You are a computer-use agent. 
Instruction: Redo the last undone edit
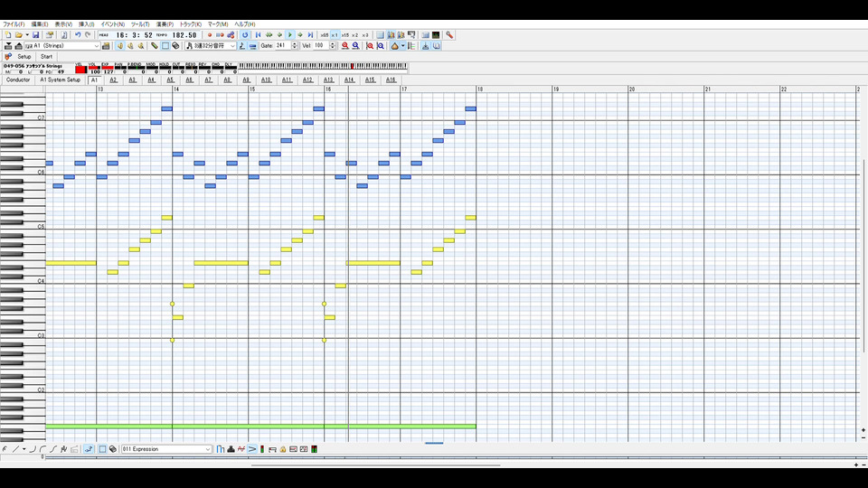click(88, 35)
